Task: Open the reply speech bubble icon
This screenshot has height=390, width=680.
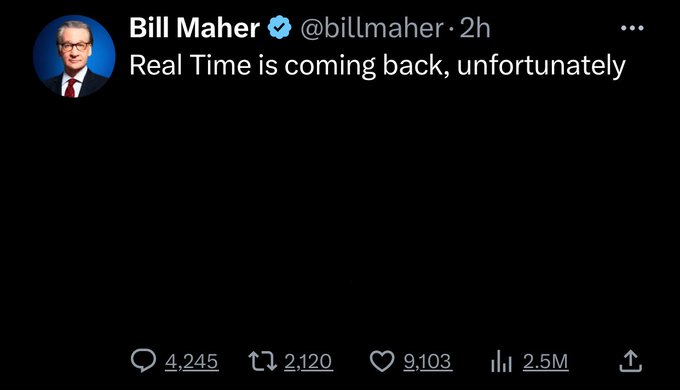Action: pos(143,361)
